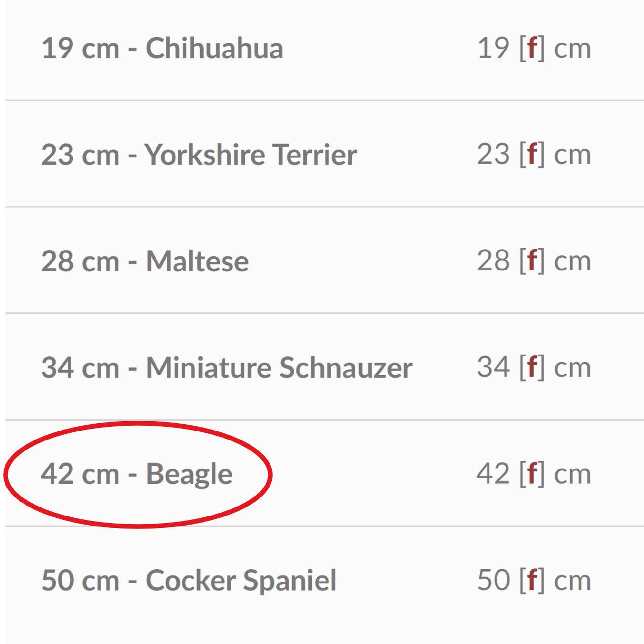
Task: Click the red f marker beside 42 cm
Action: (532, 474)
